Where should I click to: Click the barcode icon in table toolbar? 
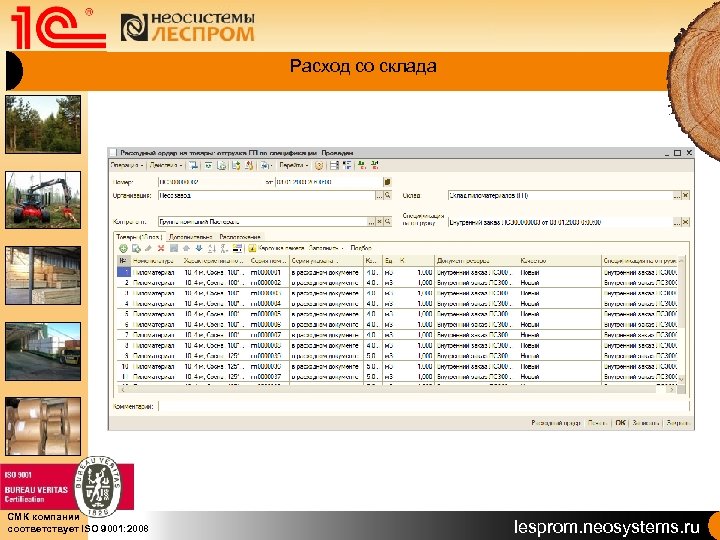point(237,248)
